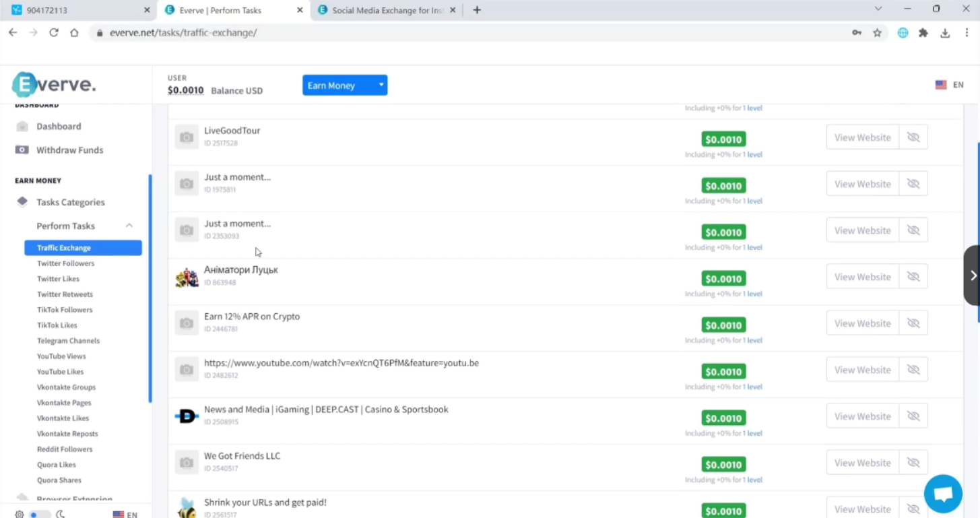Screen dimensions: 980x518
Task: Expand the right side panel arrow
Action: (x=973, y=276)
